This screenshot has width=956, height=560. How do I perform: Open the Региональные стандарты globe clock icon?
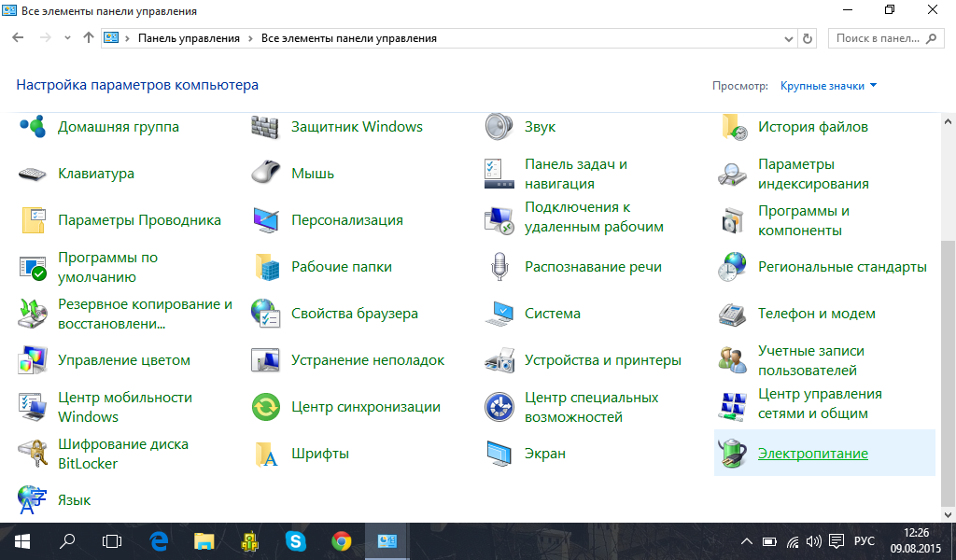732,267
